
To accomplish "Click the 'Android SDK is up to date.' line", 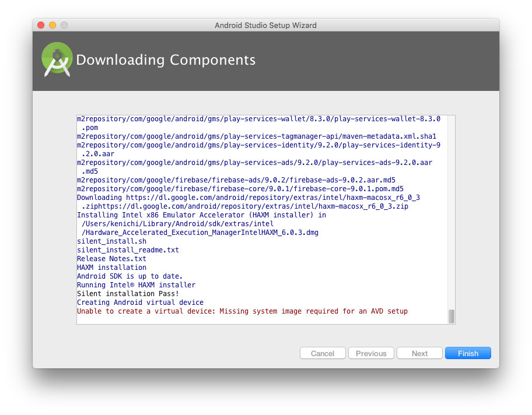I will pos(129,276).
